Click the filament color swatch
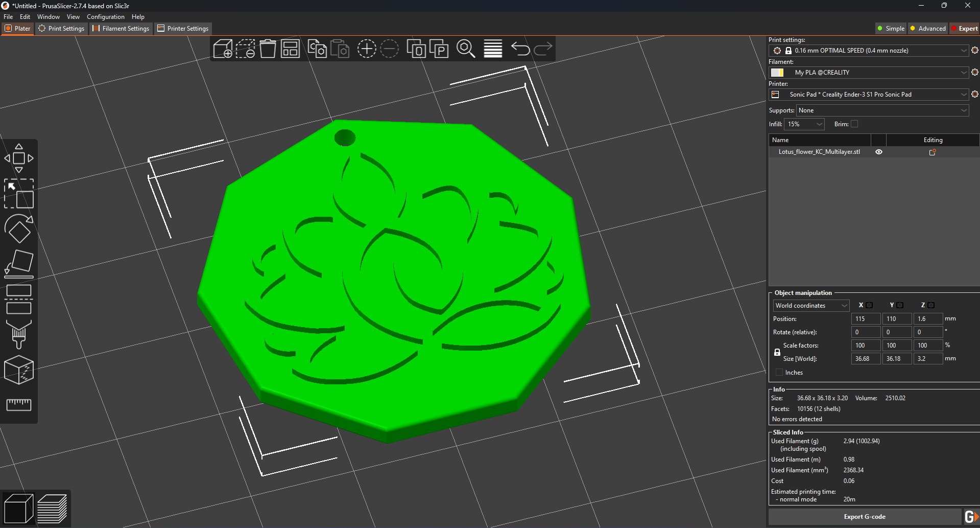The image size is (980, 528). [777, 72]
